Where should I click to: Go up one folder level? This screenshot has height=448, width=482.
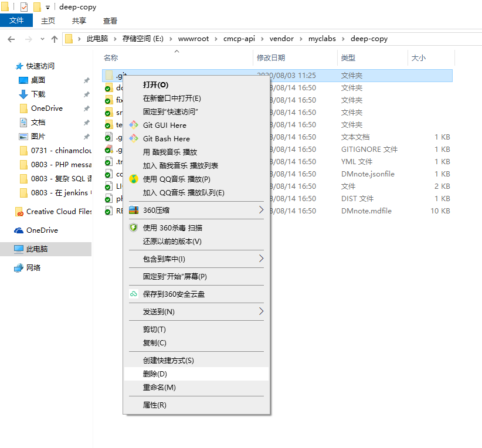(55, 39)
